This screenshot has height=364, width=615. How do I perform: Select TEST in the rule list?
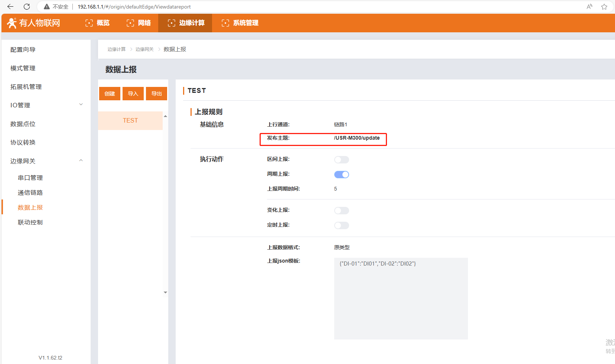130,121
